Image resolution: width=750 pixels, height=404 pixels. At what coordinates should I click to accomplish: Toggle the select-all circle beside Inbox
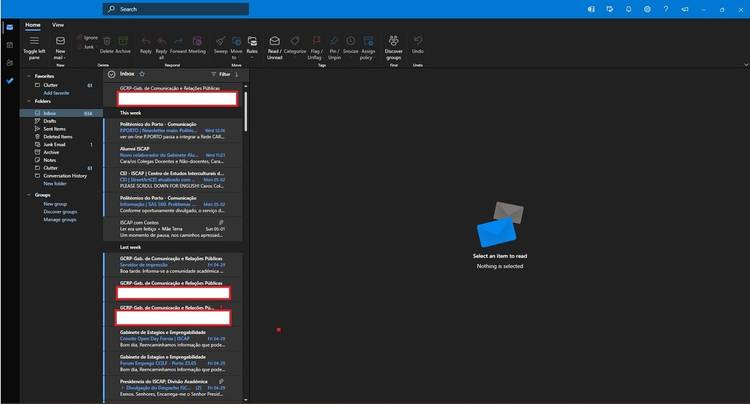pyautogui.click(x=111, y=74)
